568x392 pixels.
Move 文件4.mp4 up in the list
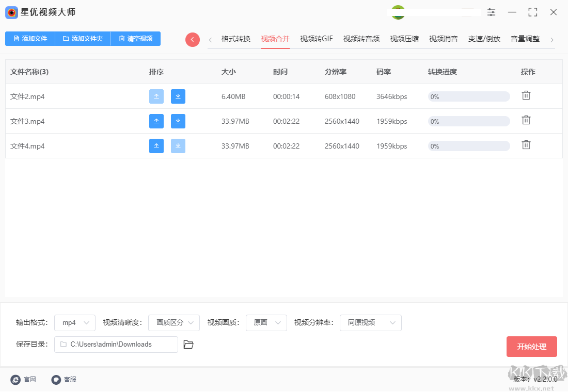tap(156, 146)
